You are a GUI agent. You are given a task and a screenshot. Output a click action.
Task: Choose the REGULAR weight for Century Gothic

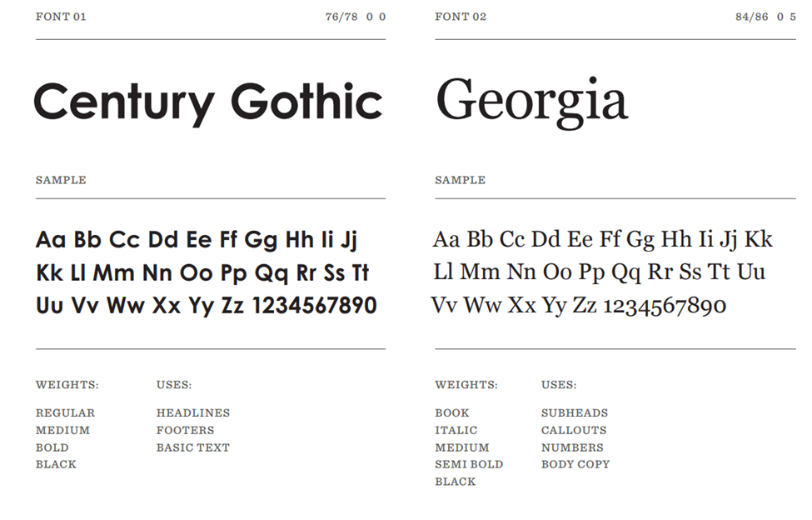65,412
